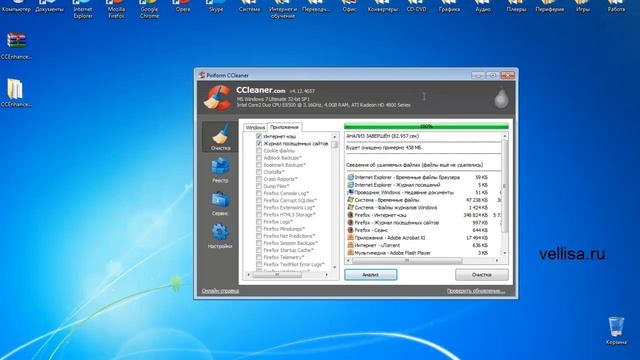Open the Корзина recycle bin on desktop
Viewport: 640px width, 360px height.
(616, 330)
